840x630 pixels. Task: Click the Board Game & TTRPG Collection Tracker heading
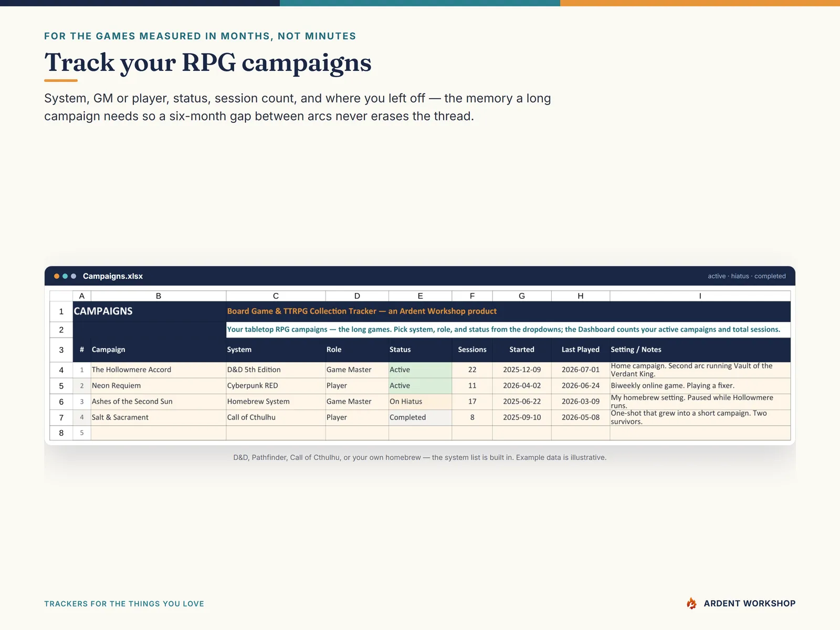[x=362, y=311]
